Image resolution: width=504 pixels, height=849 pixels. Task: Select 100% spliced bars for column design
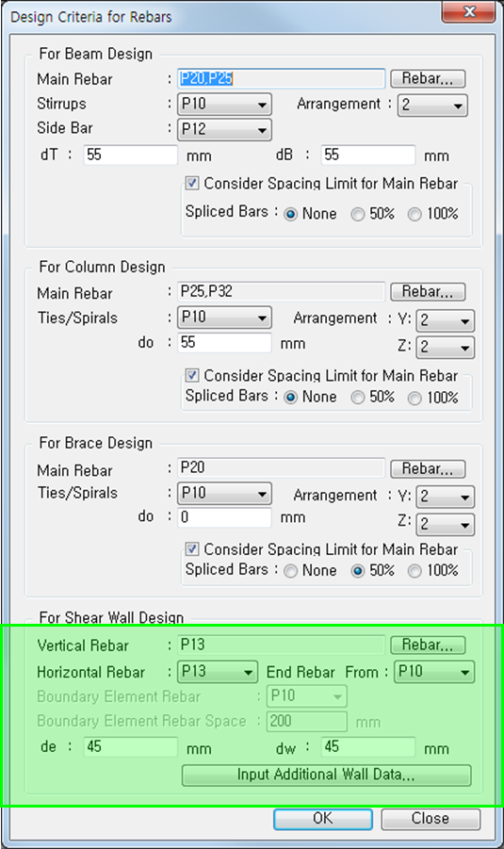click(x=415, y=398)
